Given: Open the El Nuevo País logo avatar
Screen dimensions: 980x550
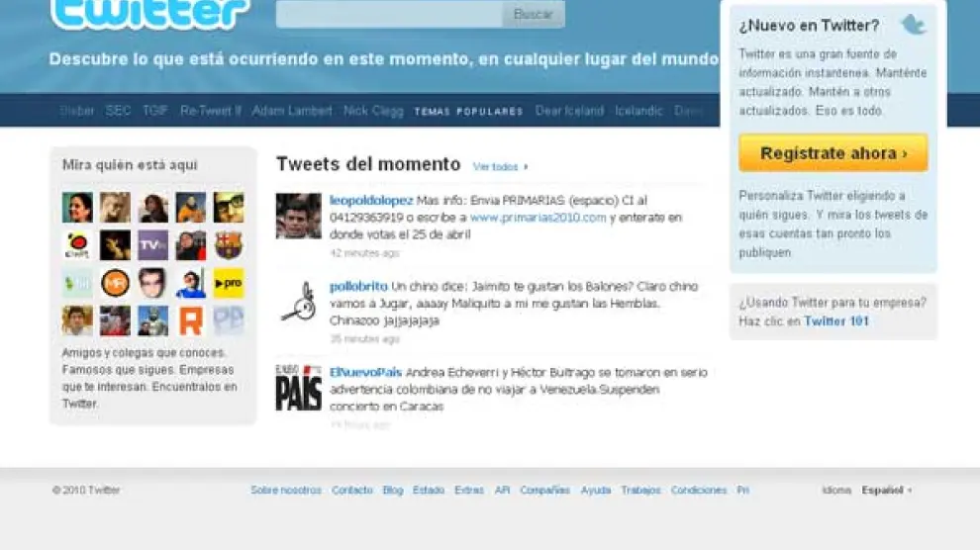Looking at the screenshot, I should click(298, 387).
